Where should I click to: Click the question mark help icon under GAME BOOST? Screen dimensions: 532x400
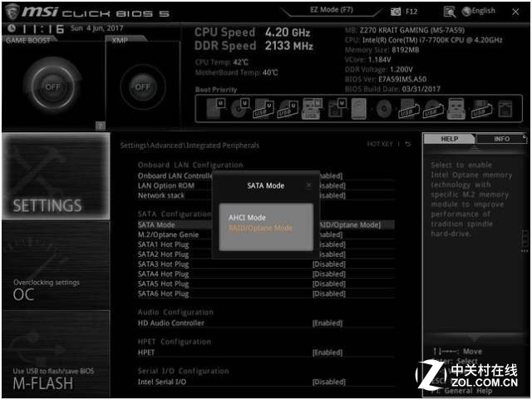[x=101, y=126]
